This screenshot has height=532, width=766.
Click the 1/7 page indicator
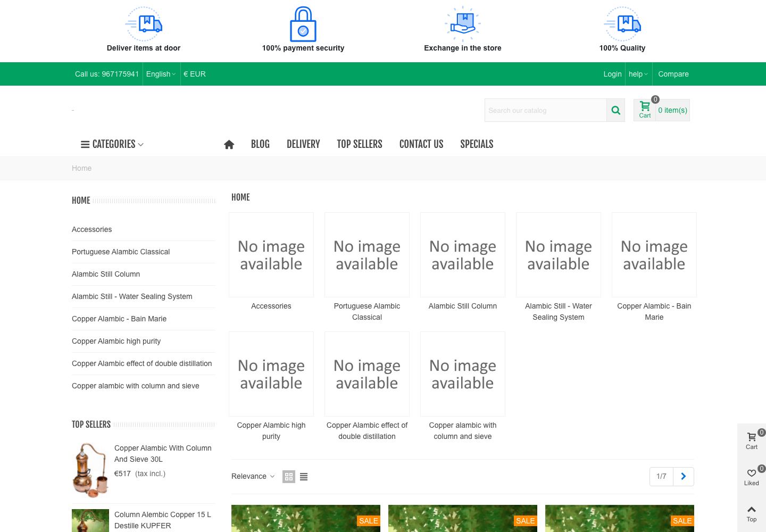[x=661, y=477]
